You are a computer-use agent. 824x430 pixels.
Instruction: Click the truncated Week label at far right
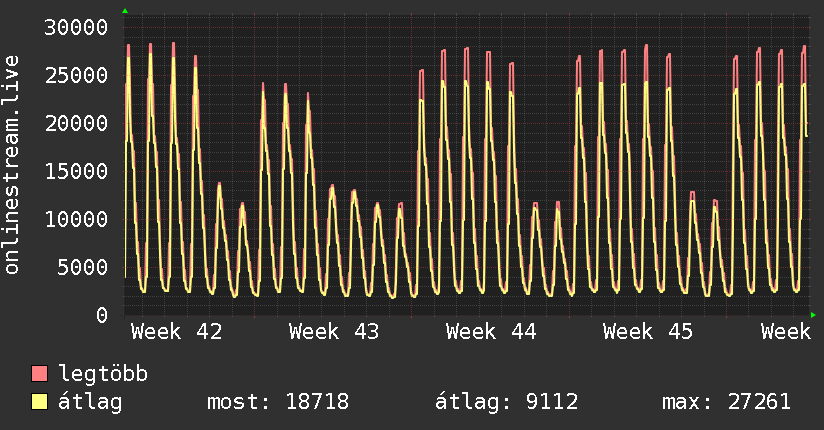tap(785, 331)
